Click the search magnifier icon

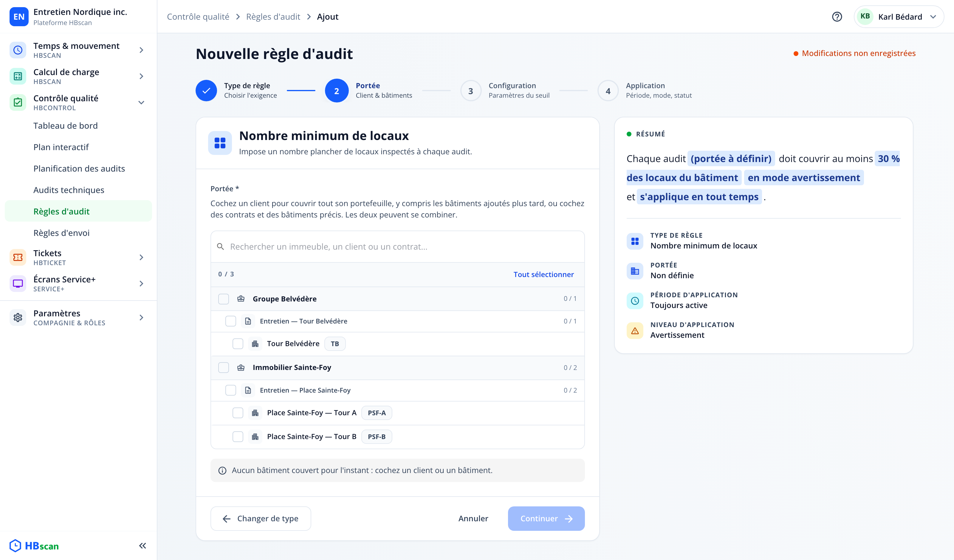(x=220, y=246)
